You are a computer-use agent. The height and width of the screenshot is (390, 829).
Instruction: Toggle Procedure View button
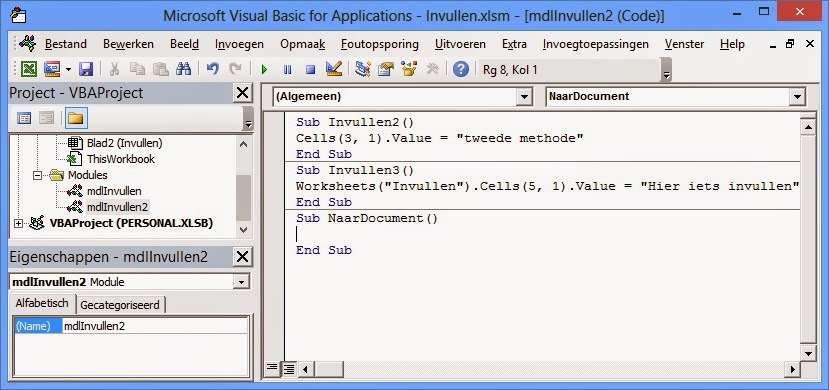(x=272, y=369)
